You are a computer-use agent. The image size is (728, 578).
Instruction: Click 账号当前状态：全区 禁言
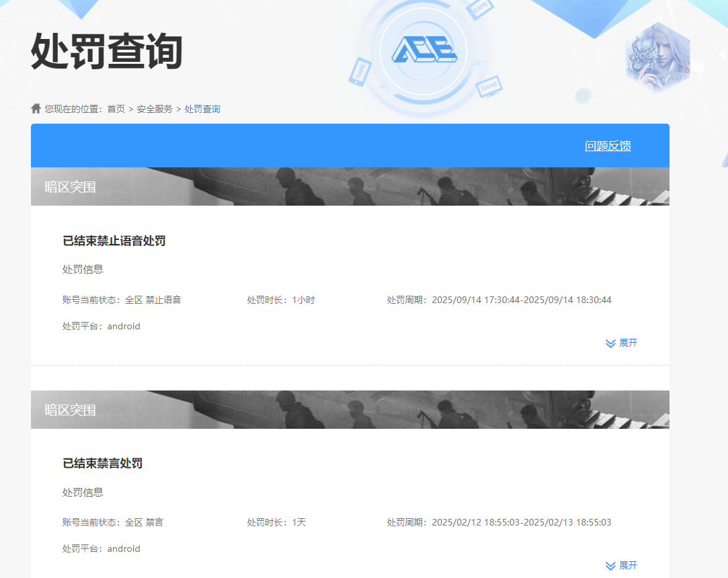point(113,522)
